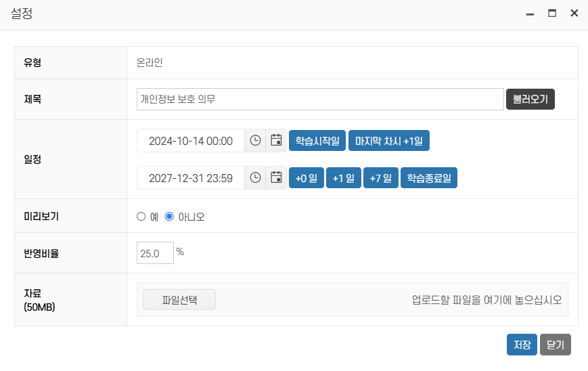Minimize the 설정 dialog window
Viewport: 588px width, 371px height.
530,14
